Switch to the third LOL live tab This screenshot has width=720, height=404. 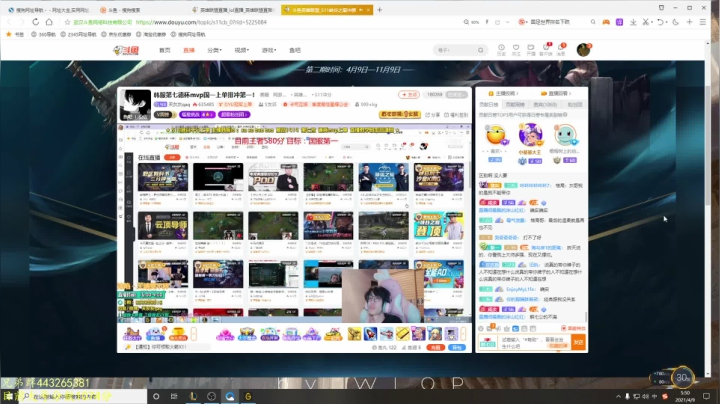(x=233, y=10)
